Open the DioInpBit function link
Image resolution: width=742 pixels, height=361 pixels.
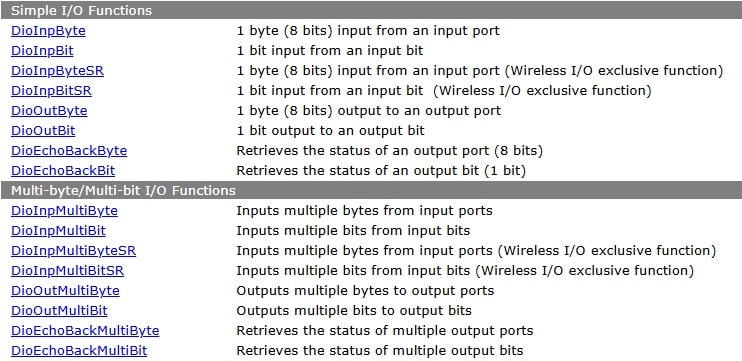pos(42,51)
